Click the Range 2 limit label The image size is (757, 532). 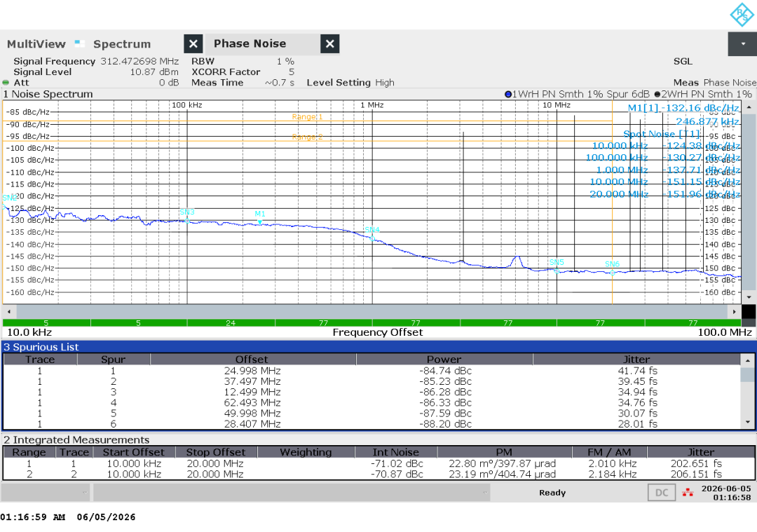(307, 137)
